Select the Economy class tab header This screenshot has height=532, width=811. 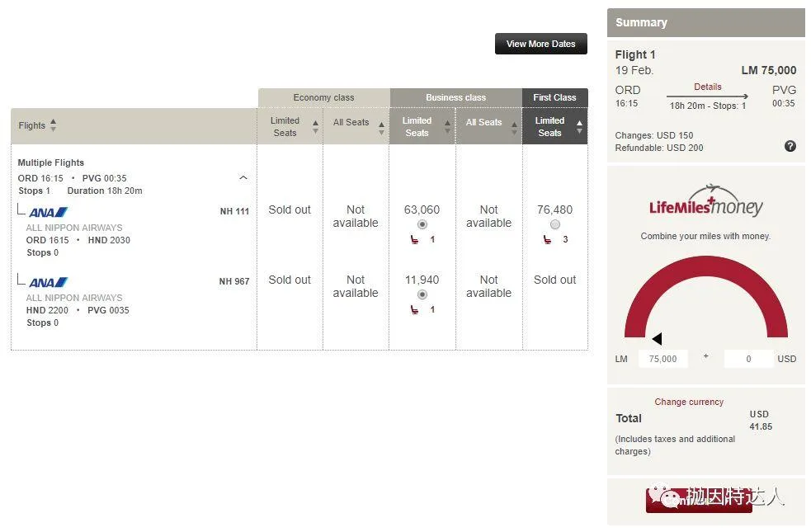323,97
